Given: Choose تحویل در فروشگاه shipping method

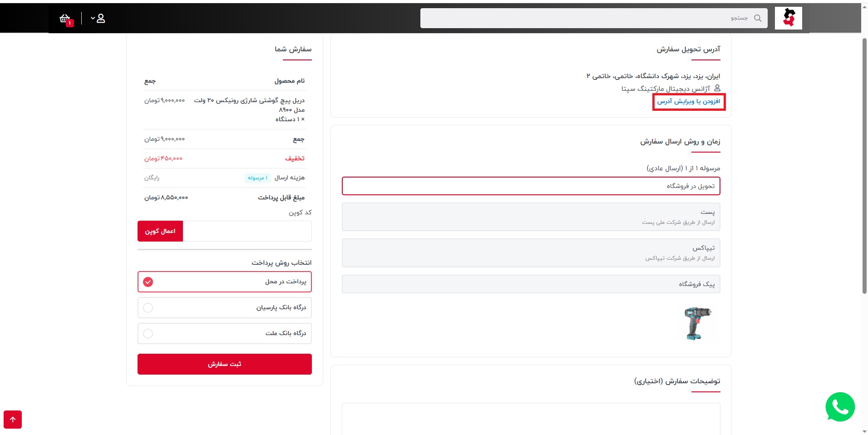Looking at the screenshot, I should pos(531,186).
